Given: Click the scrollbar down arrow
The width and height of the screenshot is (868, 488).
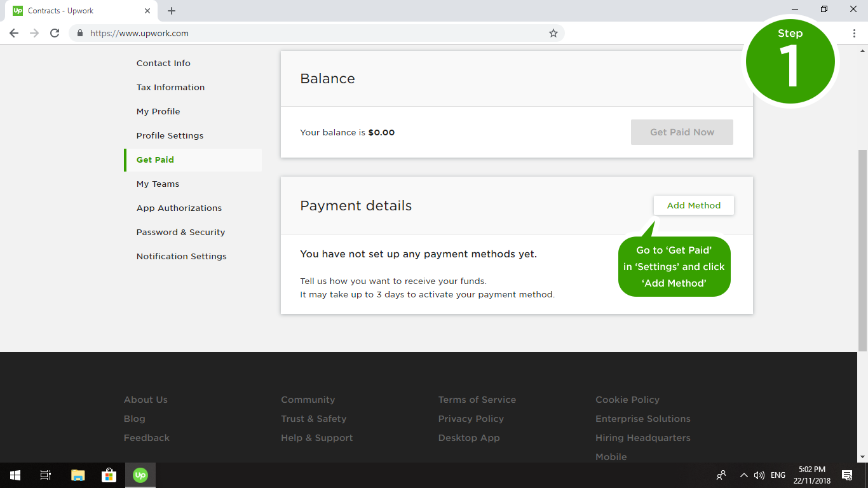Looking at the screenshot, I should 862,457.
